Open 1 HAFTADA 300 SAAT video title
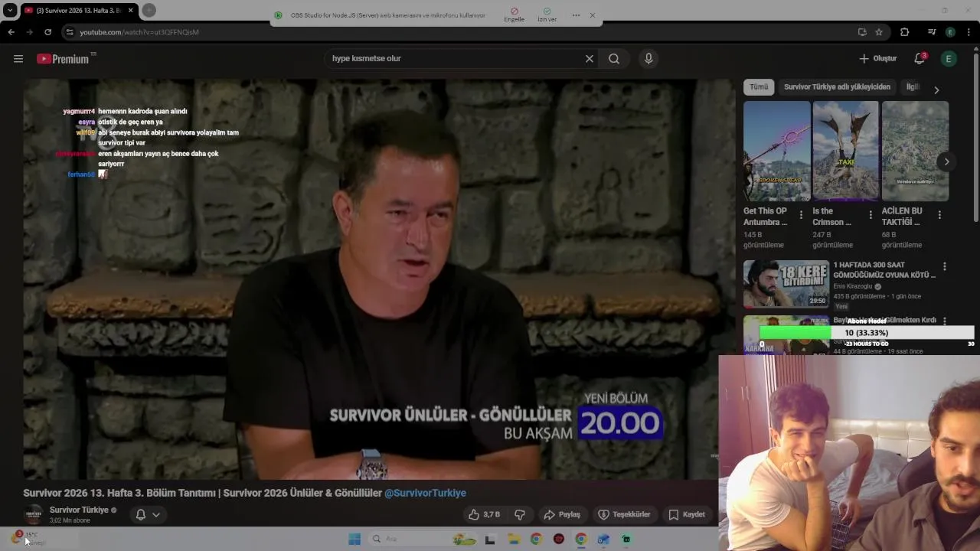This screenshot has height=551, width=980. (x=884, y=270)
